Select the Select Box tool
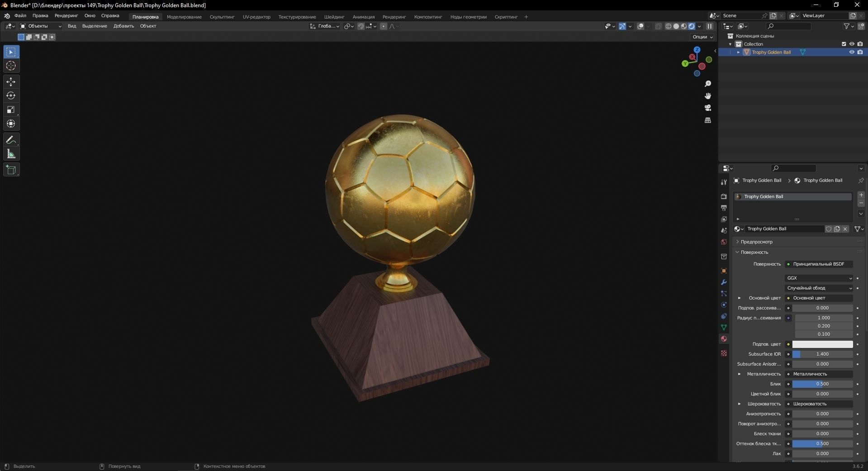Screen dimensions: 868x471 [x=11, y=52]
